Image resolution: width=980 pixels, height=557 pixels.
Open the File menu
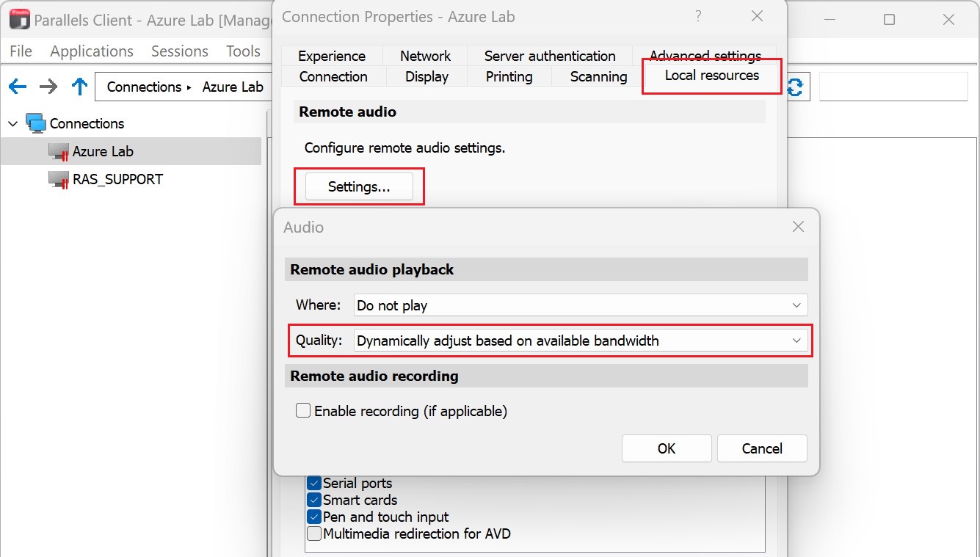point(21,51)
